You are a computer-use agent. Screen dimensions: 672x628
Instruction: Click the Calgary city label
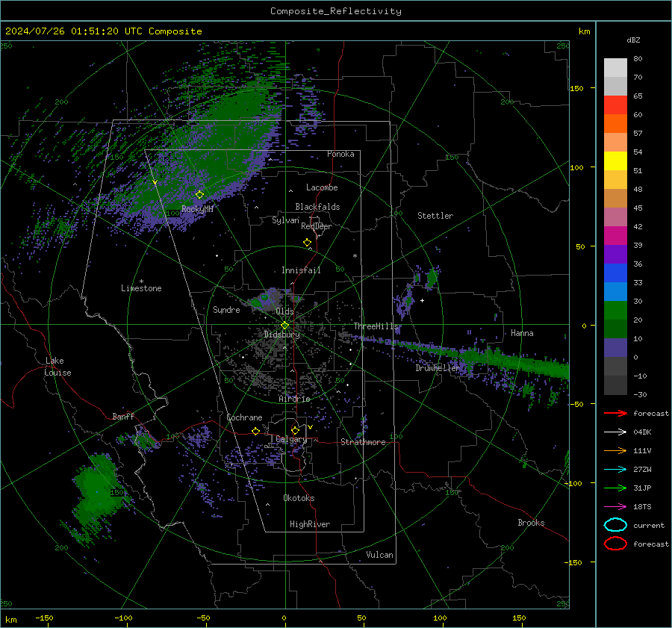[x=291, y=439]
